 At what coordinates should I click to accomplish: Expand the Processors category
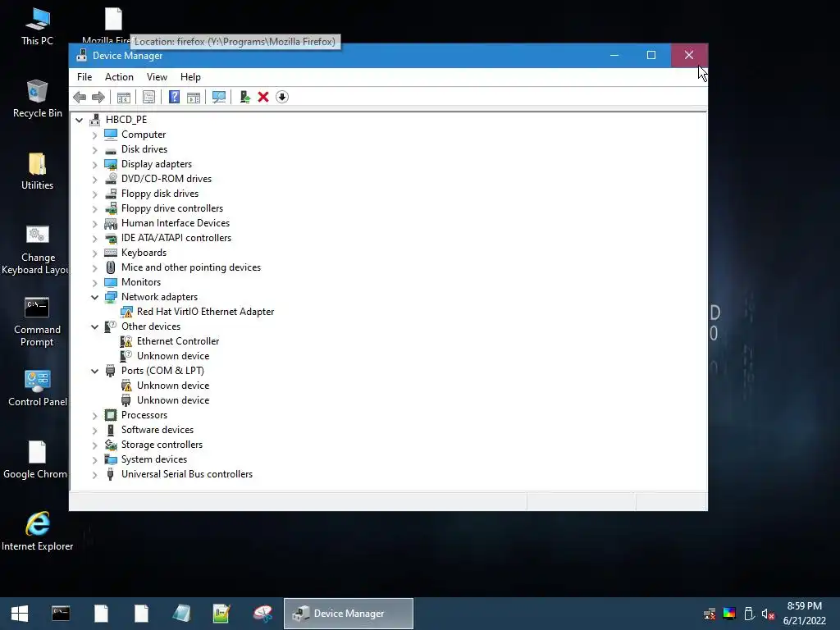(95, 416)
